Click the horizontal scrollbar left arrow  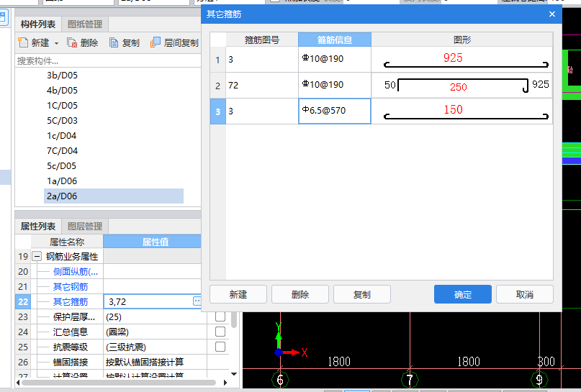click(x=18, y=383)
